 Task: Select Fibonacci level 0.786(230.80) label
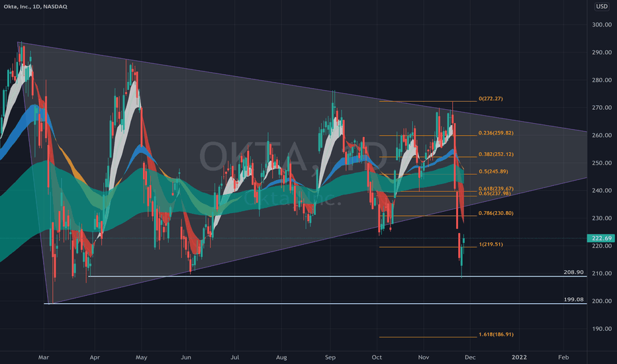496,213
